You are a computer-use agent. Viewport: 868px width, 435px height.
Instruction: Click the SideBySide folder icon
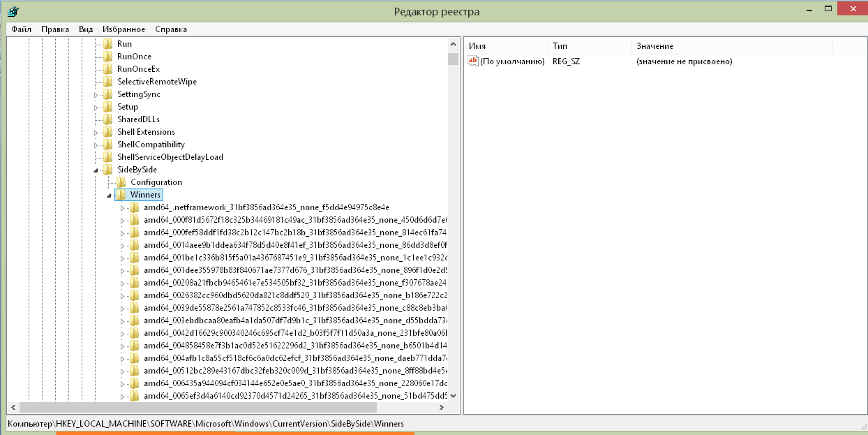click(107, 170)
